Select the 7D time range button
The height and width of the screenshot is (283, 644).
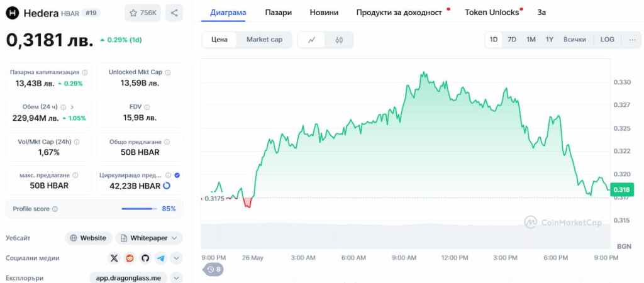pyautogui.click(x=512, y=40)
